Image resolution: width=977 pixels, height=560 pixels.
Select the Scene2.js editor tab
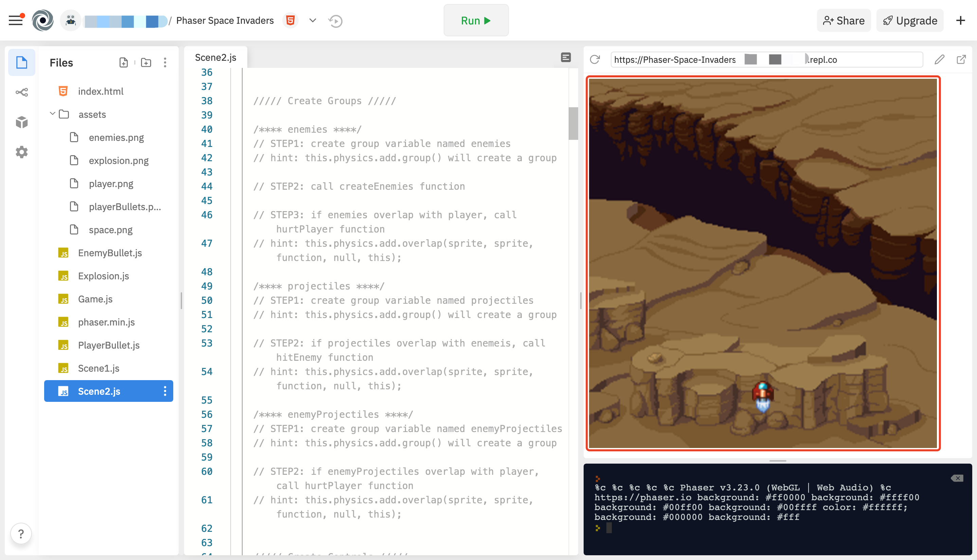216,58
